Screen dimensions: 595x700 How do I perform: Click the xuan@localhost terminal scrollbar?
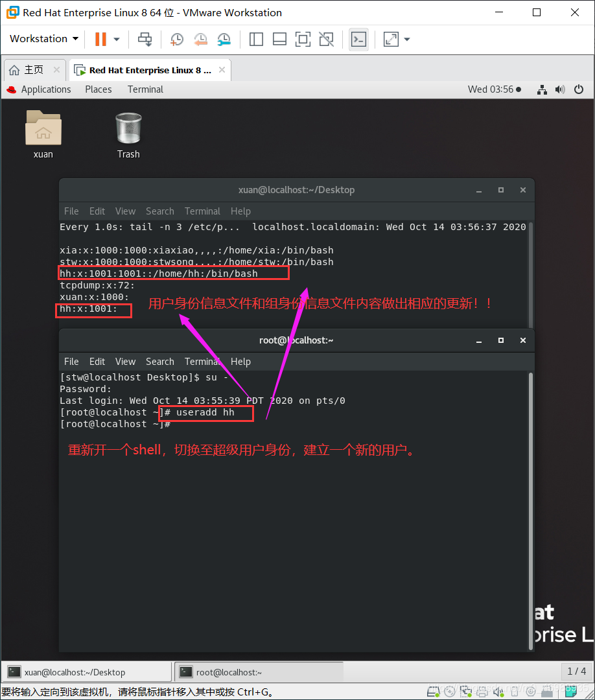click(x=531, y=275)
